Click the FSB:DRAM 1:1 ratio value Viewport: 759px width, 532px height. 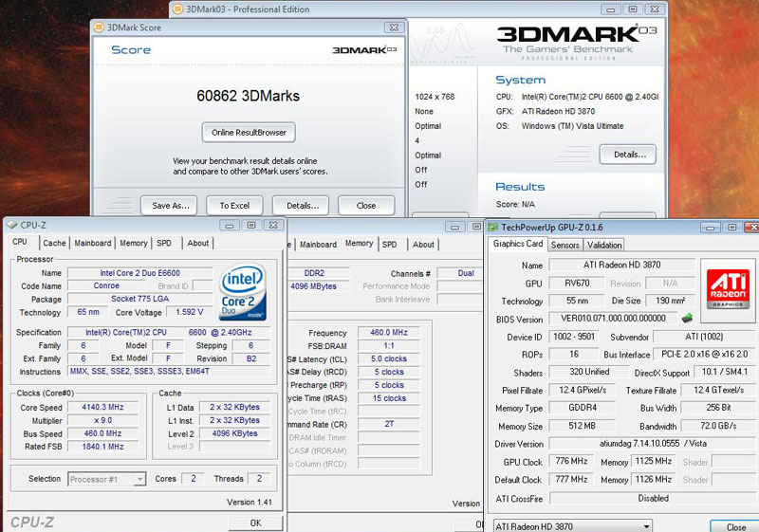click(389, 346)
